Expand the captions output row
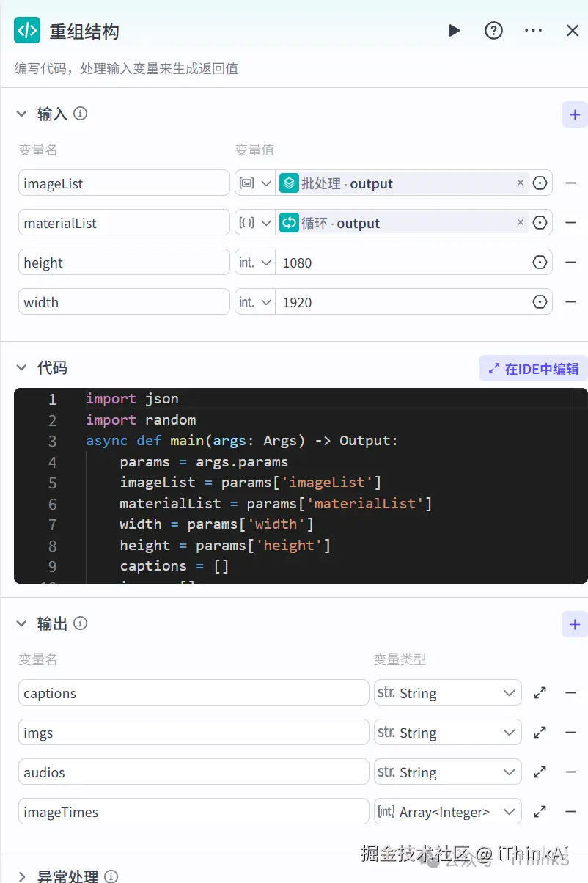Screen dimensions: 588x883 (x=540, y=693)
